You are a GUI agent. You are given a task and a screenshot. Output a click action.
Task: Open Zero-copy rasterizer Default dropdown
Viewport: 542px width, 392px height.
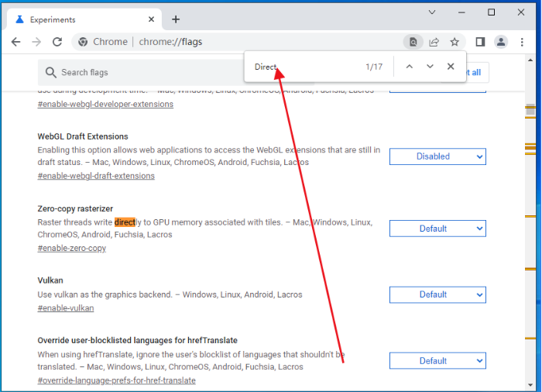pyautogui.click(x=437, y=229)
